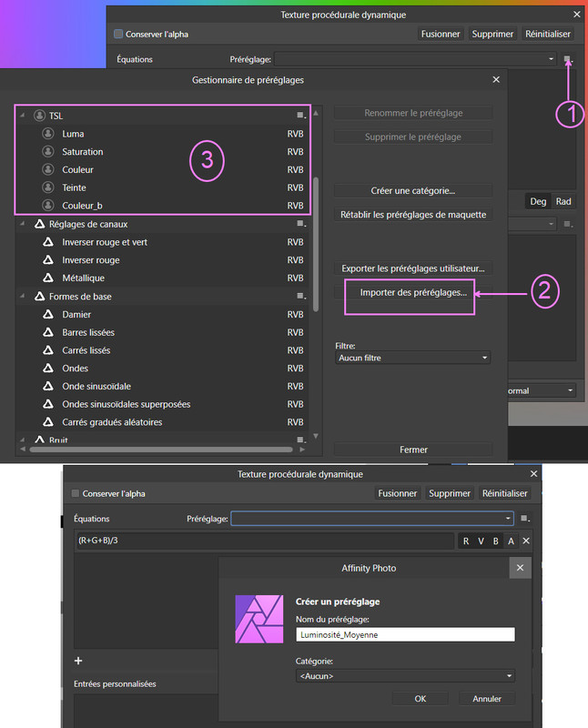This screenshot has width=588, height=728.
Task: Enable Conserver l'alpha in the top window
Action: click(118, 34)
